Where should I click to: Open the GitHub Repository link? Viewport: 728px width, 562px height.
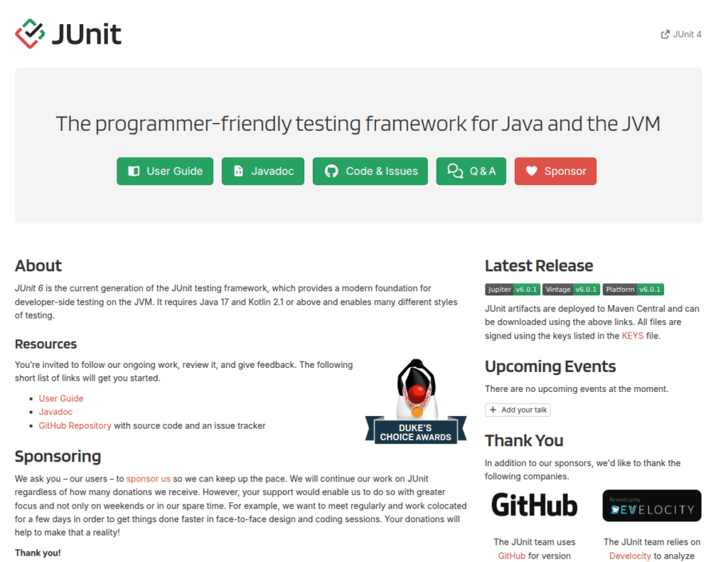75,425
